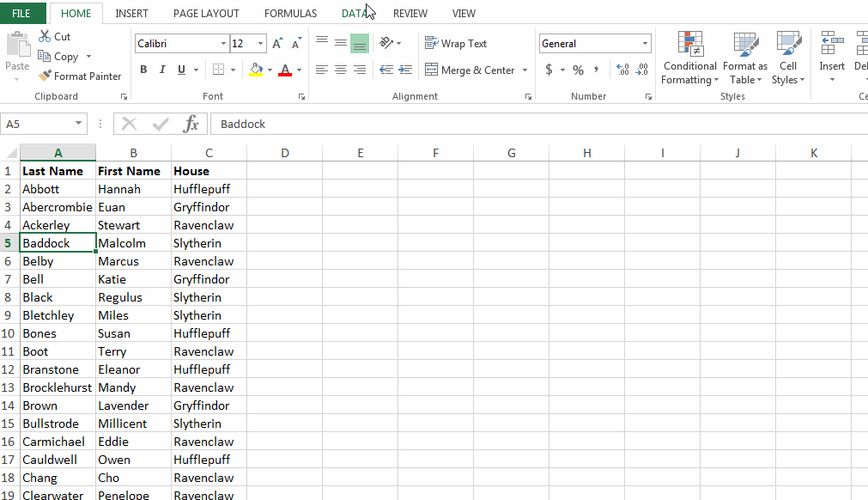
Task: Click the Format as Table button
Action: [744, 58]
